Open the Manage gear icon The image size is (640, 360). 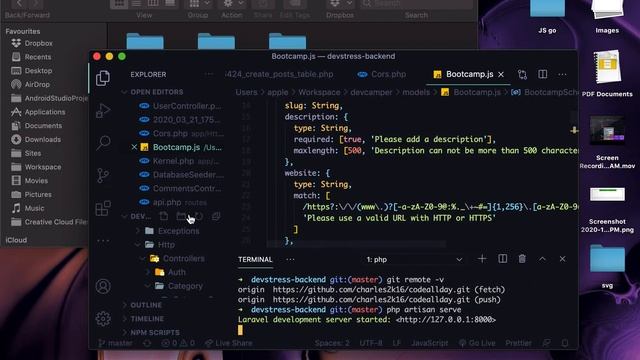point(103,318)
